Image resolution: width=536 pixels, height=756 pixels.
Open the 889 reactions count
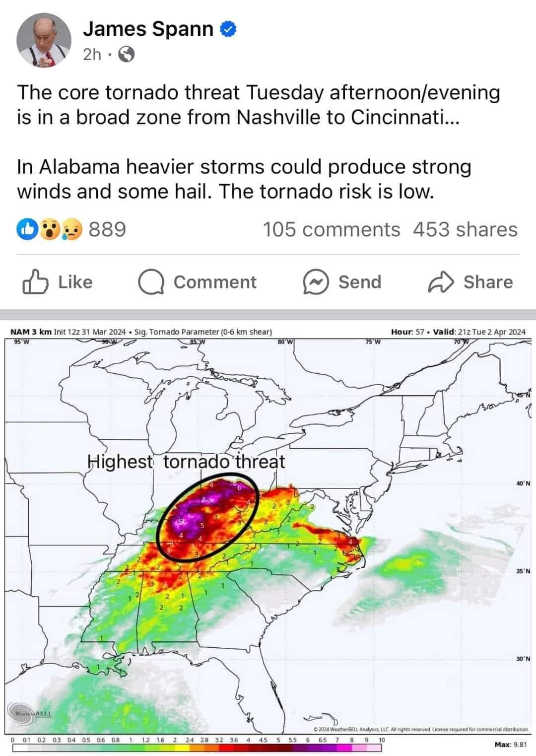107,230
